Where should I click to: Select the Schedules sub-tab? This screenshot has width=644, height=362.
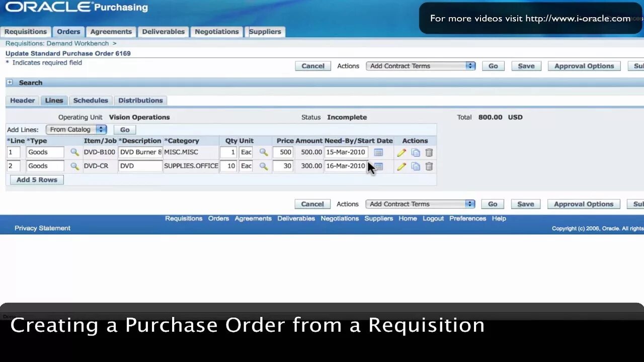coord(91,101)
